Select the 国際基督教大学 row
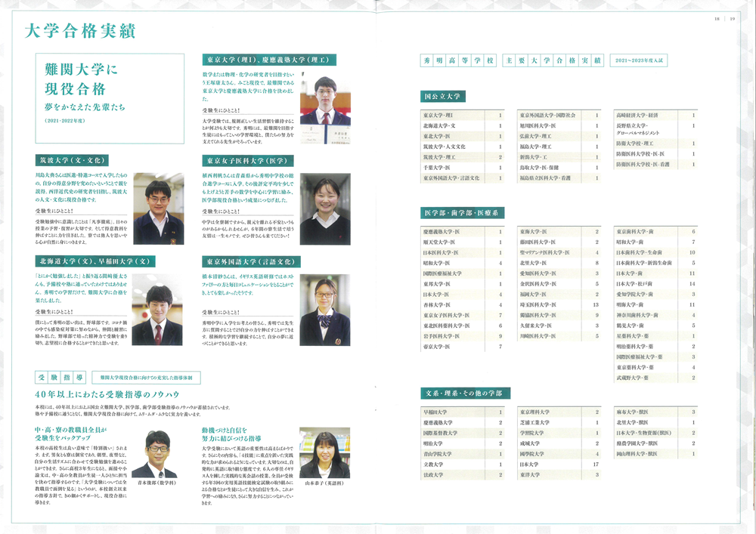The image size is (756, 534). 463,433
